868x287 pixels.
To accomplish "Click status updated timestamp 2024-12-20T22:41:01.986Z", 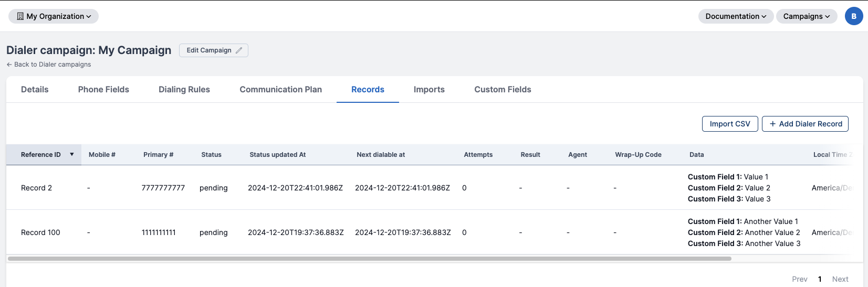I will (295, 188).
